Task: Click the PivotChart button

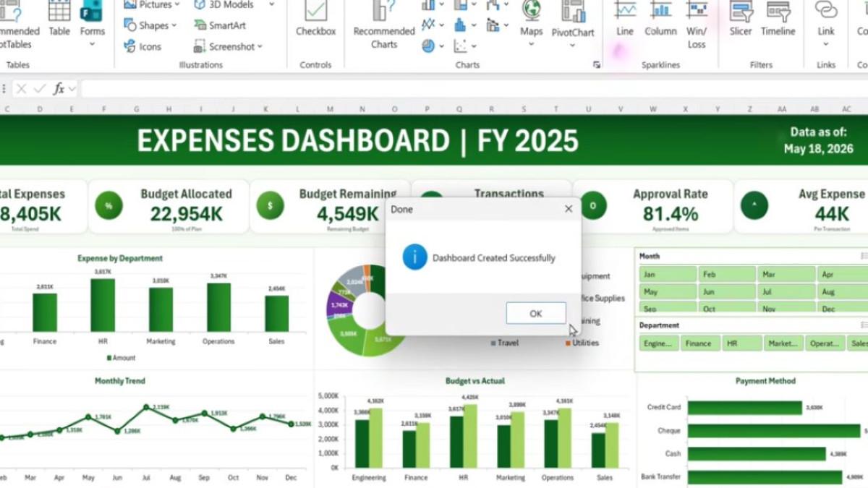Action: click(x=573, y=23)
